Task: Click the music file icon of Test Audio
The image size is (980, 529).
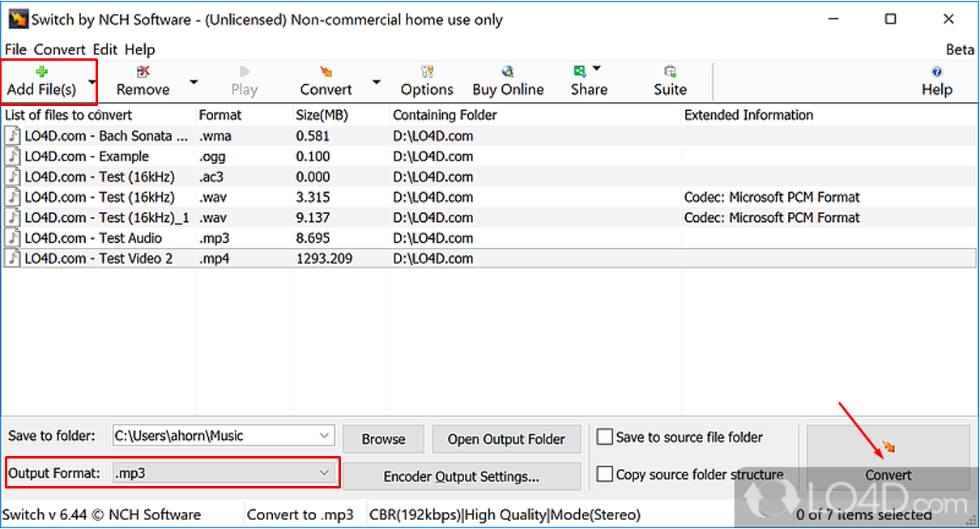Action: tap(12, 238)
